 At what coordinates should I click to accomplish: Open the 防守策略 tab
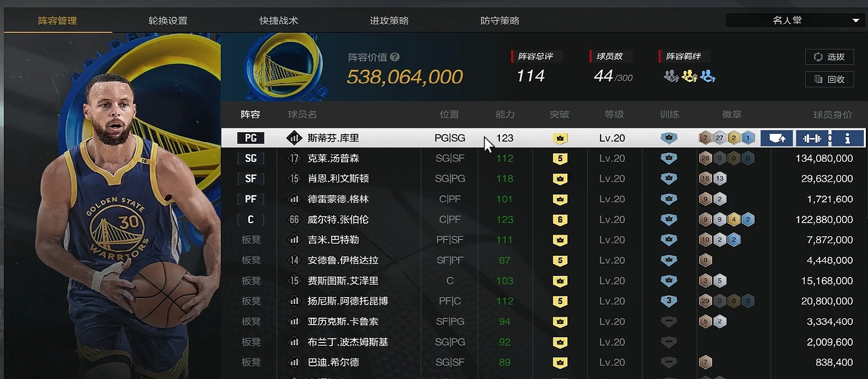[x=500, y=21]
